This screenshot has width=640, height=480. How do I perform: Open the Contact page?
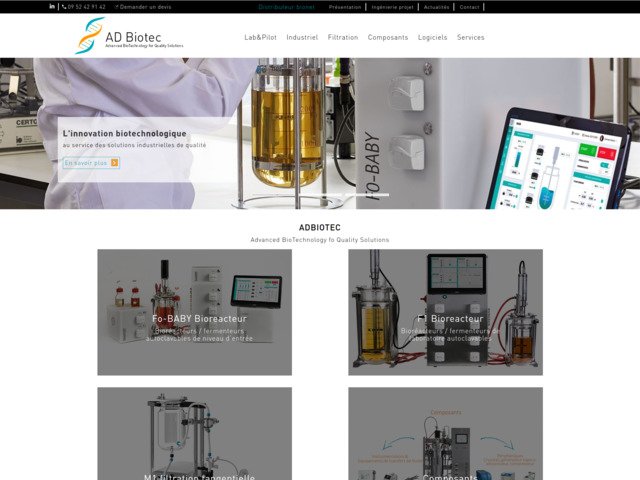click(469, 7)
